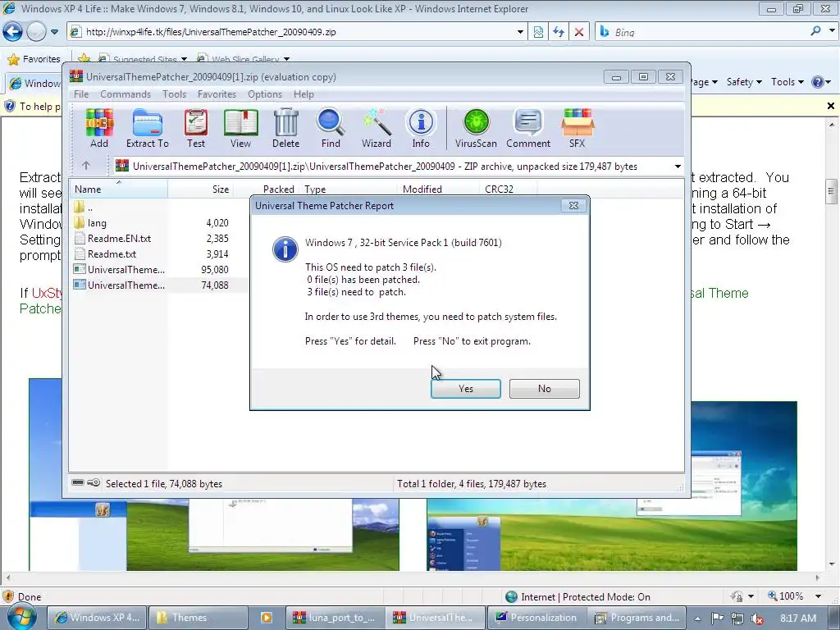Sort the file list by Name column
Viewport: 840px width, 630px height.
(118, 189)
